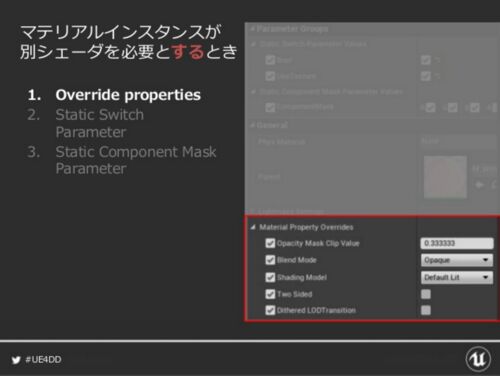Enable the Dithered LODTransition value checkbox

click(x=426, y=310)
